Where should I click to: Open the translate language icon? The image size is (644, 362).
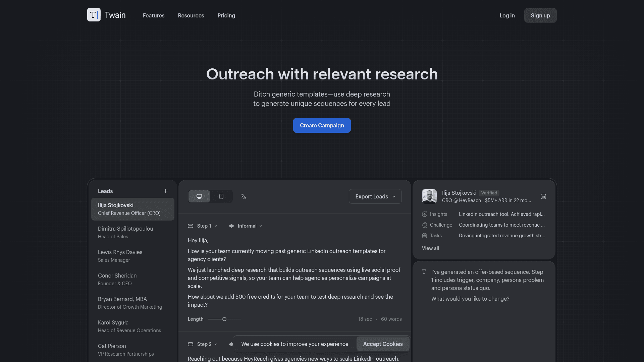point(244,196)
